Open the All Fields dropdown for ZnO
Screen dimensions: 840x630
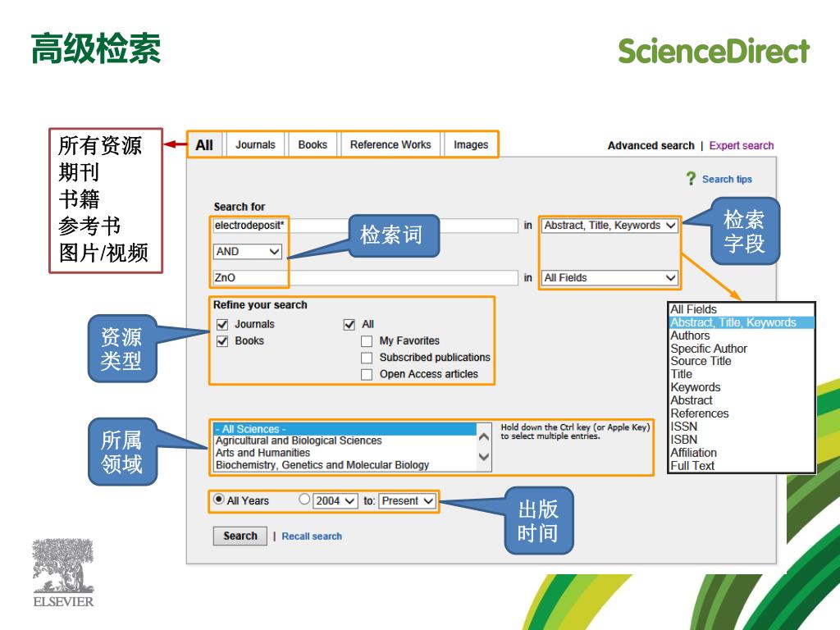(609, 277)
